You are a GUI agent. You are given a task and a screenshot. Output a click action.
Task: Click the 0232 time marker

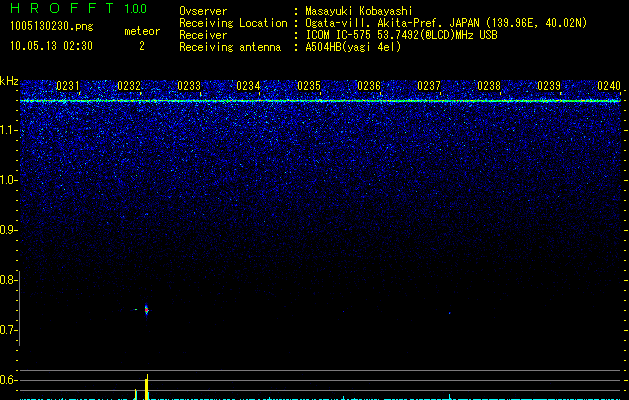129,86
